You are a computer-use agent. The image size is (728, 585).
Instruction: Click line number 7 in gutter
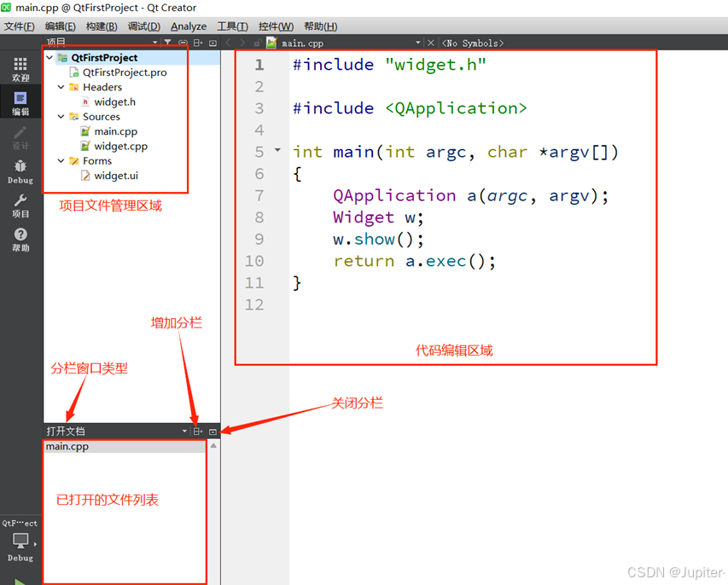tap(259, 196)
